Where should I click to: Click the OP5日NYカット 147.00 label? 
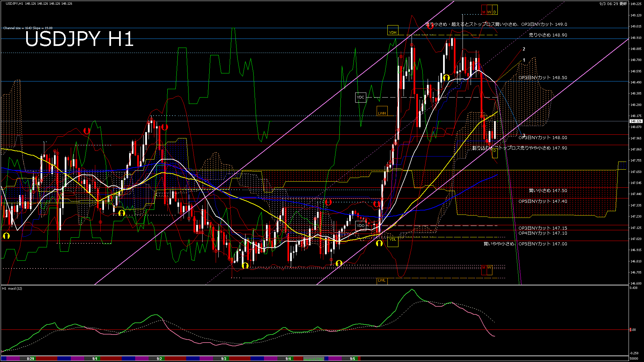coord(543,244)
